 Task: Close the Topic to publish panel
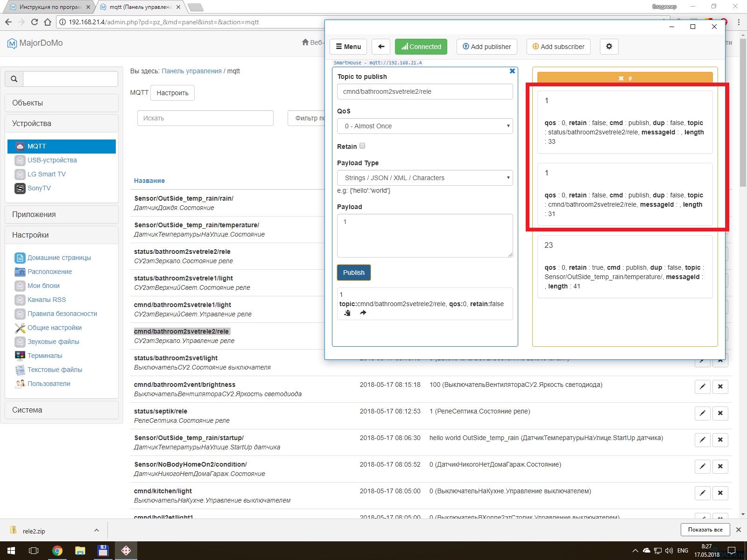[x=512, y=71]
